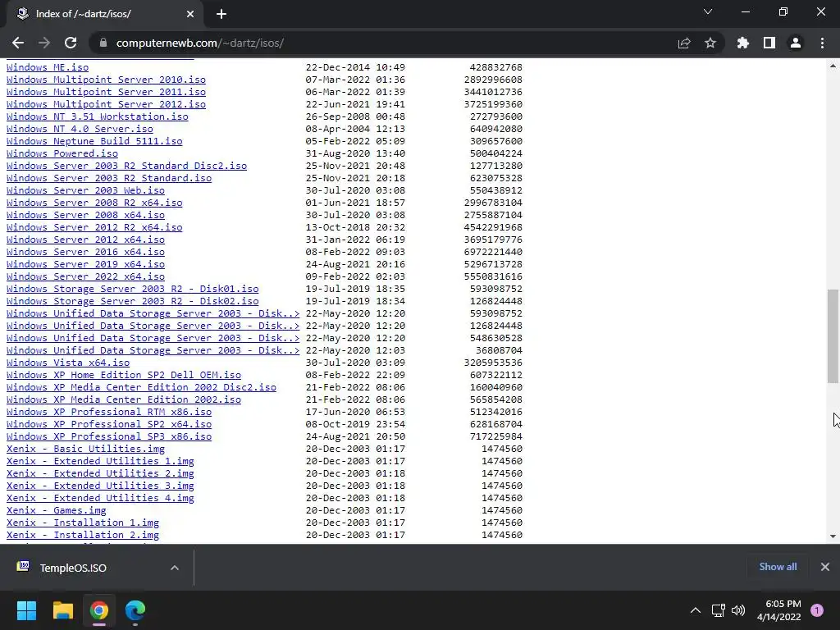Screen dimensions: 840x630
Task: Click Show all downloads
Action: tap(778, 567)
